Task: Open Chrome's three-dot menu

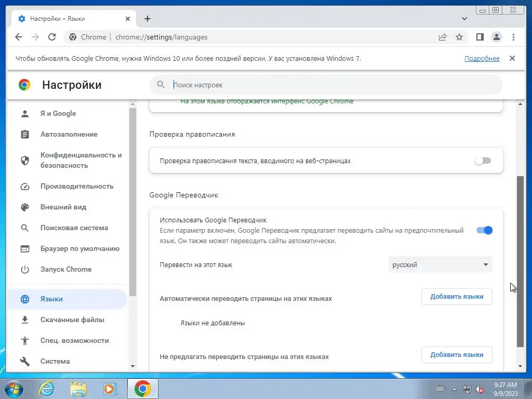Action: [513, 37]
